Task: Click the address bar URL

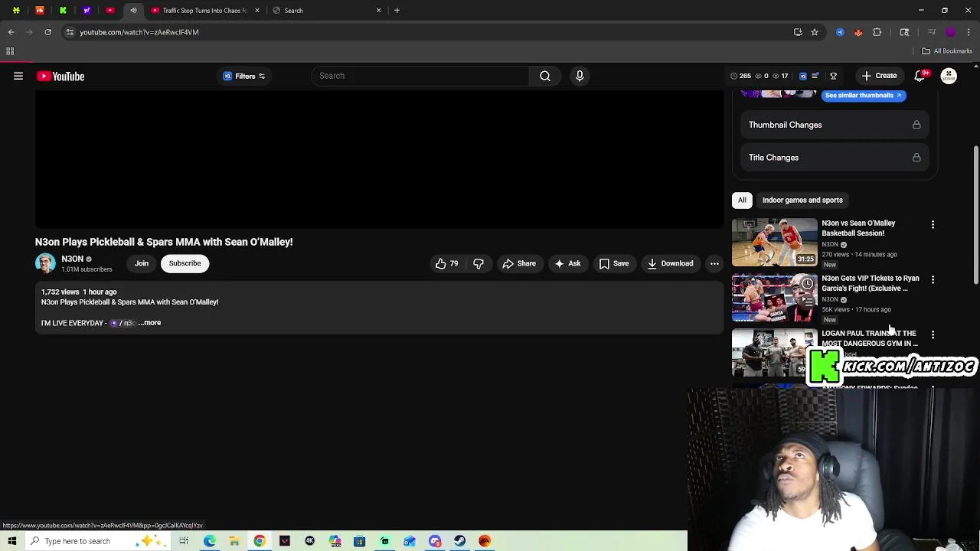Action: pos(139,32)
